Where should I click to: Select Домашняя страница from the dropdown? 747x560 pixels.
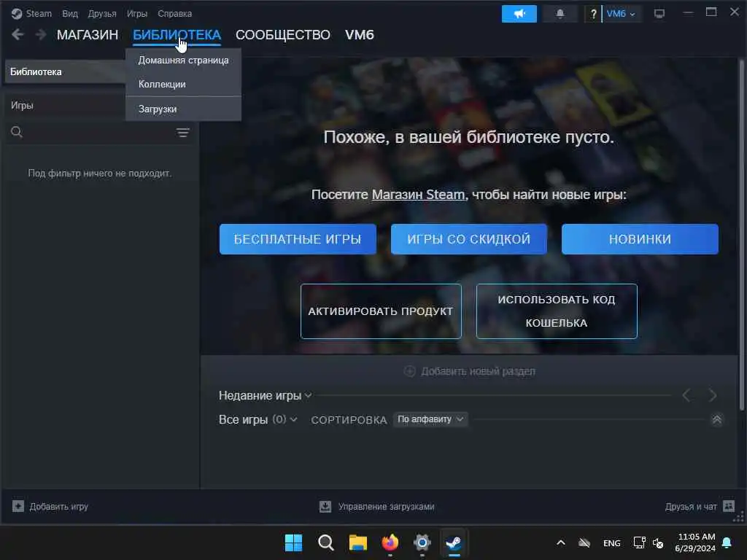click(183, 61)
